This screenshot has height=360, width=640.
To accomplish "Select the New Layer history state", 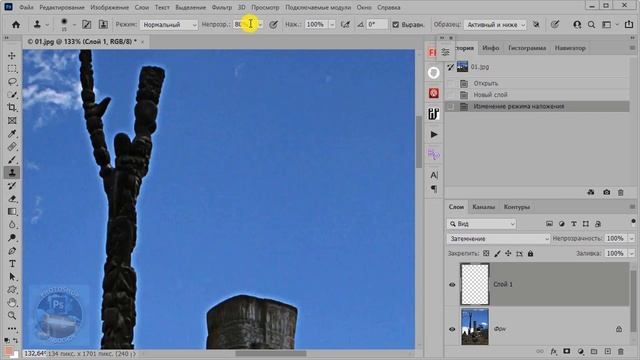I will pos(537,95).
